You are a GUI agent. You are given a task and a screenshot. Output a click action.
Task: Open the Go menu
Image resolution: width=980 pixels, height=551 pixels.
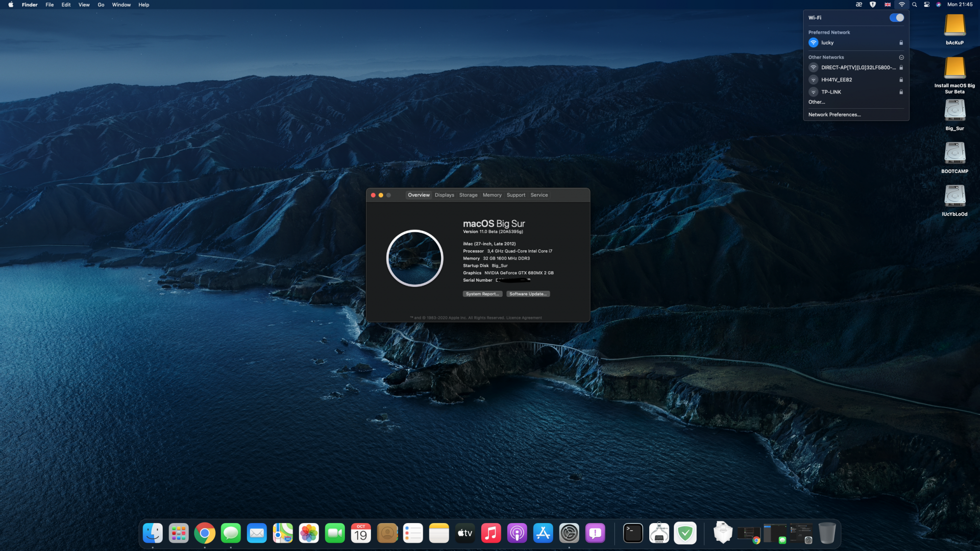[101, 4]
